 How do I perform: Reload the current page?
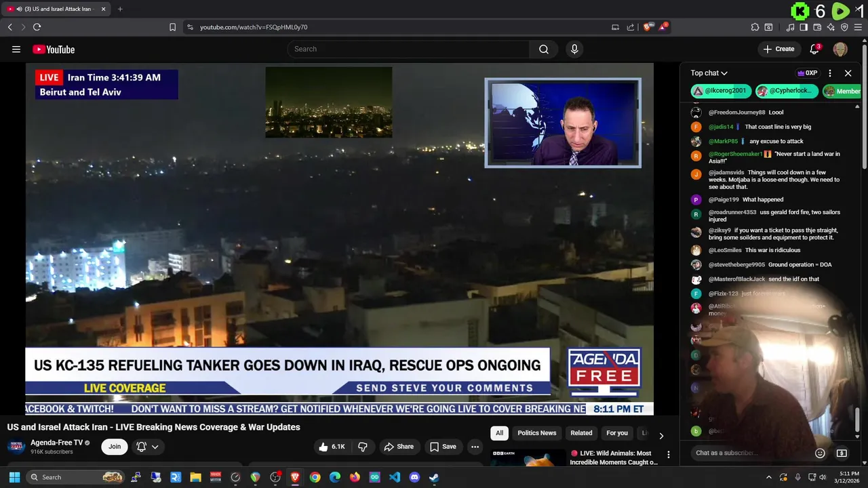point(37,27)
